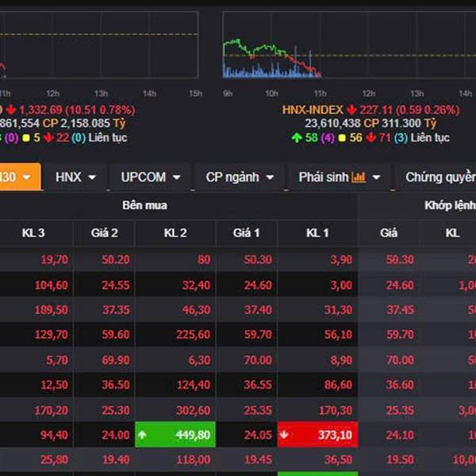Open the CP ngành tab

[x=240, y=177]
